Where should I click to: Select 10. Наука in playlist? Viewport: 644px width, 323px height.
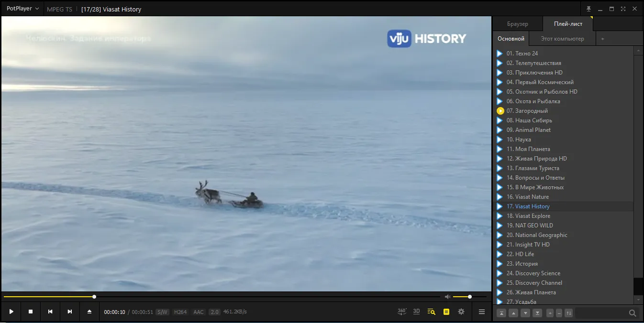point(563,140)
